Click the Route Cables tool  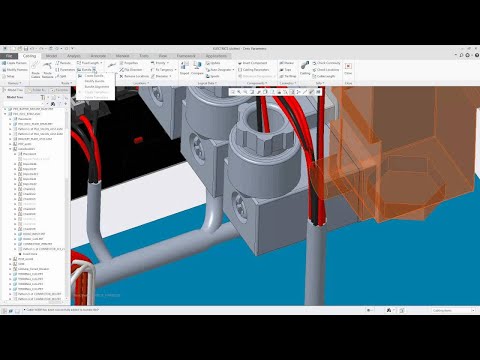pos(36,69)
